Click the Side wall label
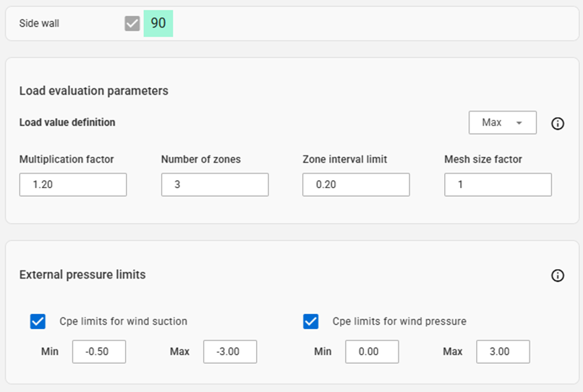Viewport: 583px width, 392px height. 39,23
